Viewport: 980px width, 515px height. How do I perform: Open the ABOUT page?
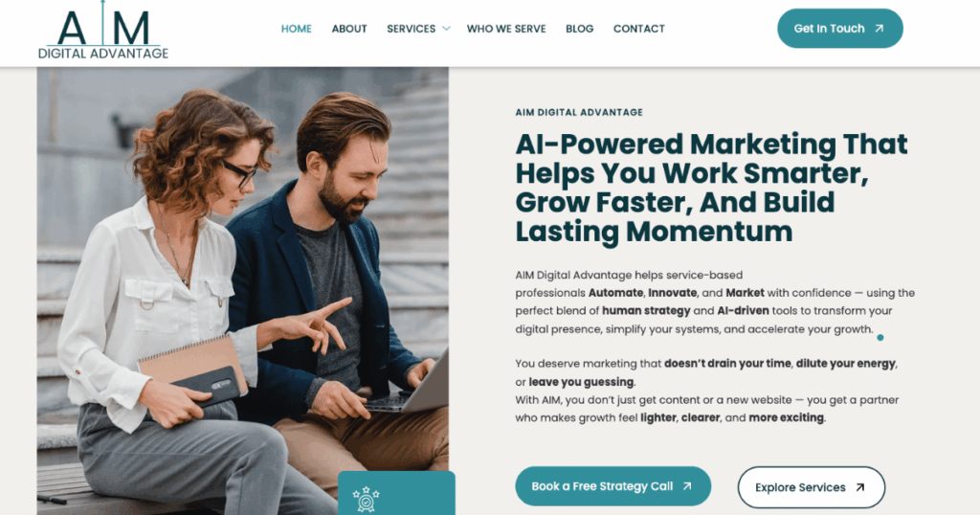(x=349, y=29)
